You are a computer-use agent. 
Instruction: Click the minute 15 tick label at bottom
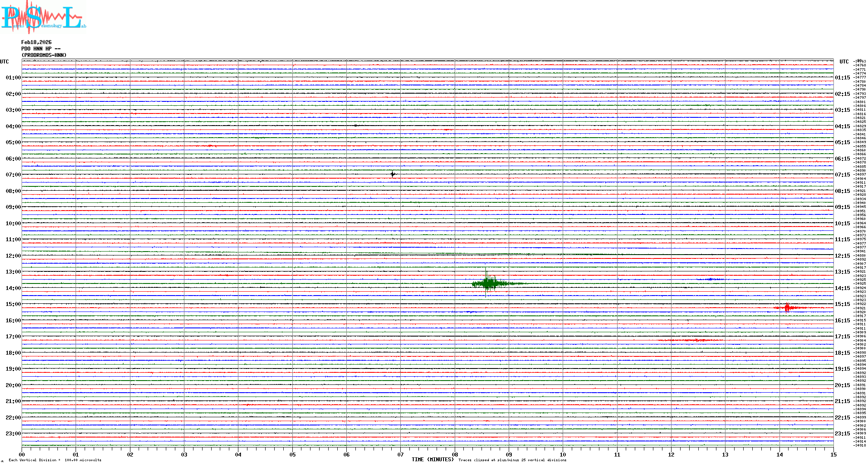click(833, 454)
